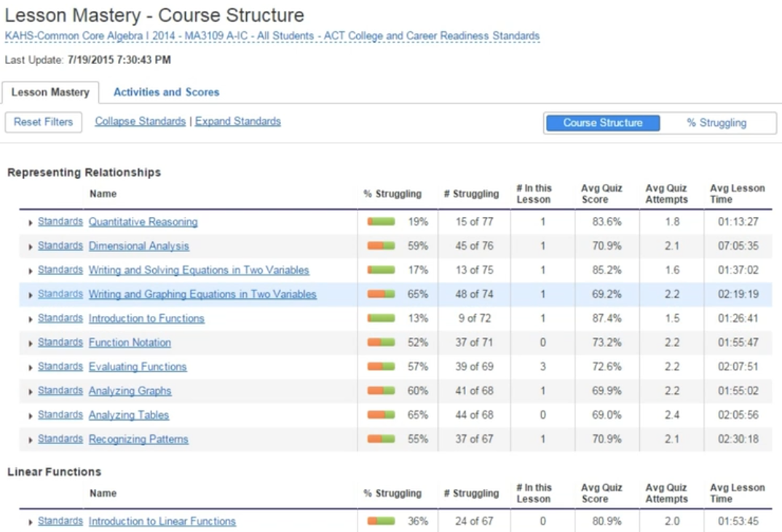The width and height of the screenshot is (782, 532).
Task: Expand standards under Introduction to Linear Functions
Action: click(59, 521)
